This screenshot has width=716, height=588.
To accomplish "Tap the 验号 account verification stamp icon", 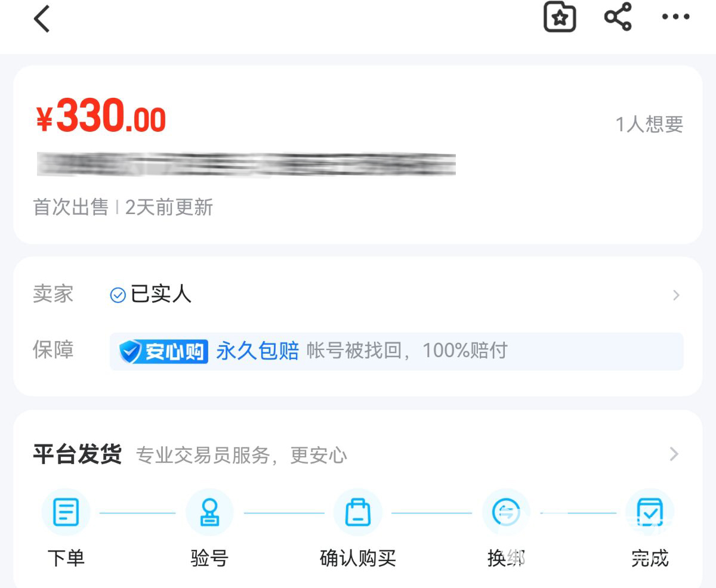I will pyautogui.click(x=209, y=512).
